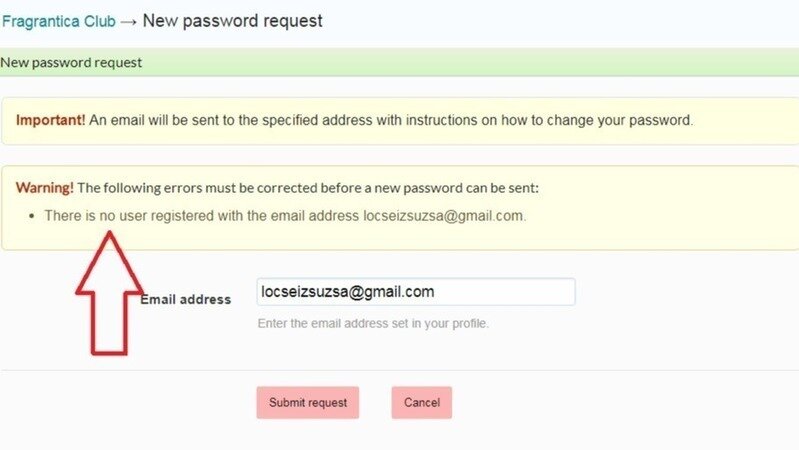Viewport: 799px width, 450px height.
Task: Click the bullet point before the error
Action: [x=33, y=216]
